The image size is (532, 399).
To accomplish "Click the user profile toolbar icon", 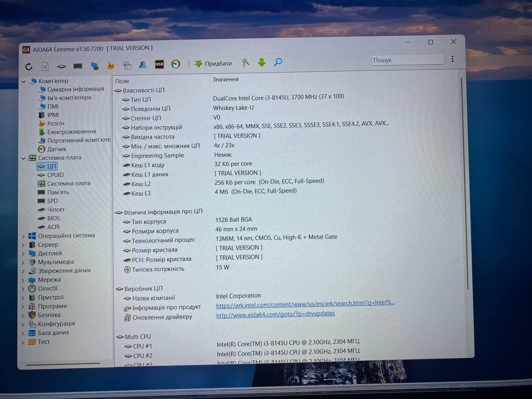I will pyautogui.click(x=143, y=64).
